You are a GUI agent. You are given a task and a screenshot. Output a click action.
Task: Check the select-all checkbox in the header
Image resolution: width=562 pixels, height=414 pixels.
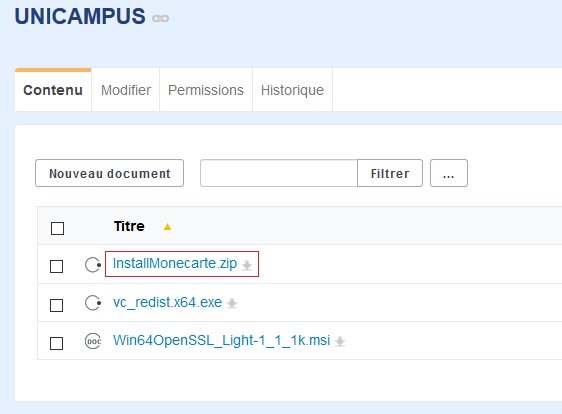(x=57, y=228)
